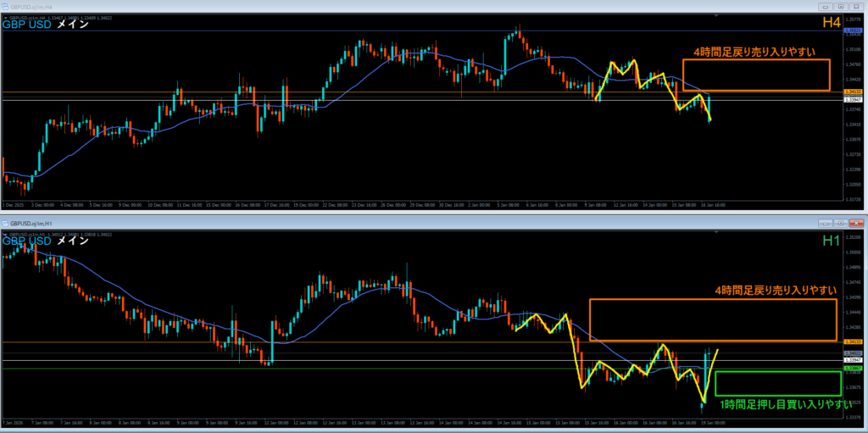Viewport: 868px width, 433px height.
Task: Select the 'GBP USD メイン' label in H4 chart
Action: tap(46, 25)
